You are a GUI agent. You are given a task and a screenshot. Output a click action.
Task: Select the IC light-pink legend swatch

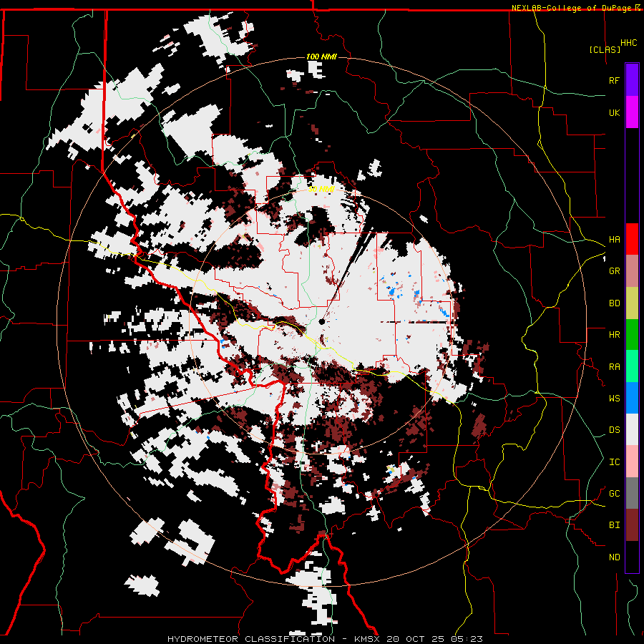(632, 462)
